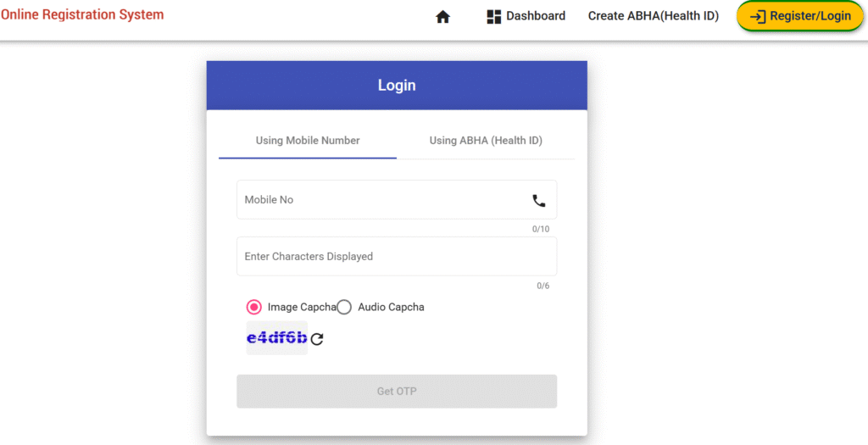Switch to Using ABHA (Health ID) tab
The image size is (868, 445).
coord(486,141)
